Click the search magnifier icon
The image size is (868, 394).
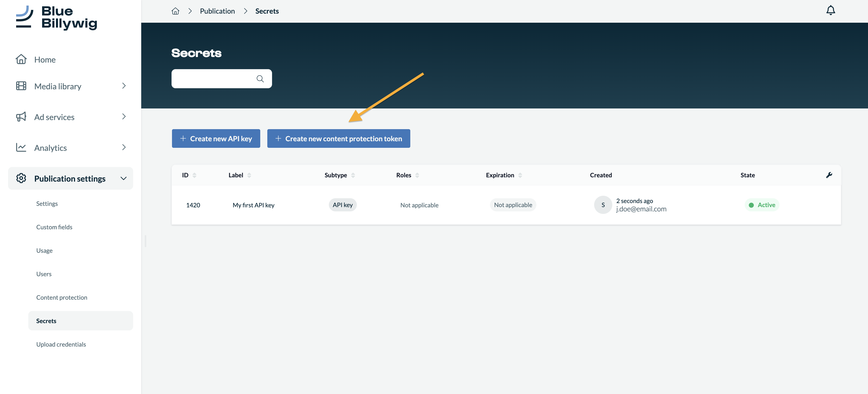260,78
